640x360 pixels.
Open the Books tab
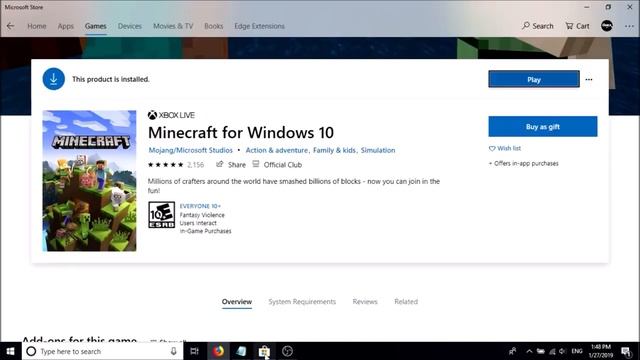coord(213,26)
